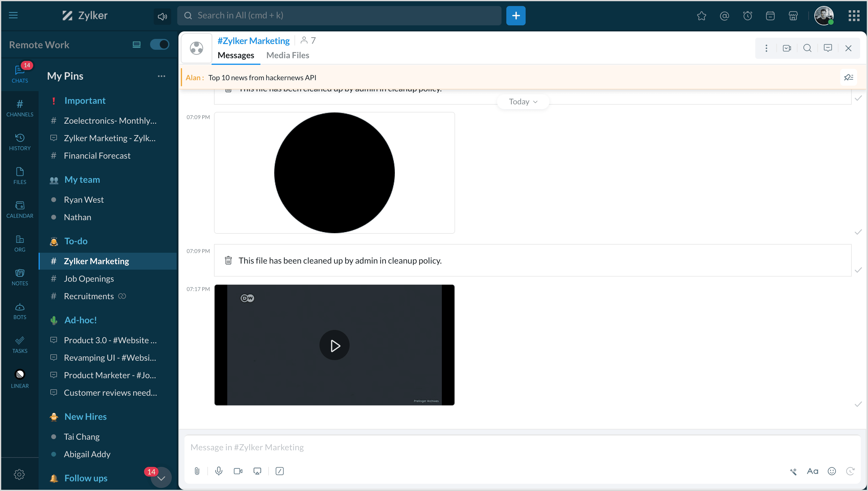Focus the search in All field
The height and width of the screenshot is (491, 868).
(x=339, y=15)
